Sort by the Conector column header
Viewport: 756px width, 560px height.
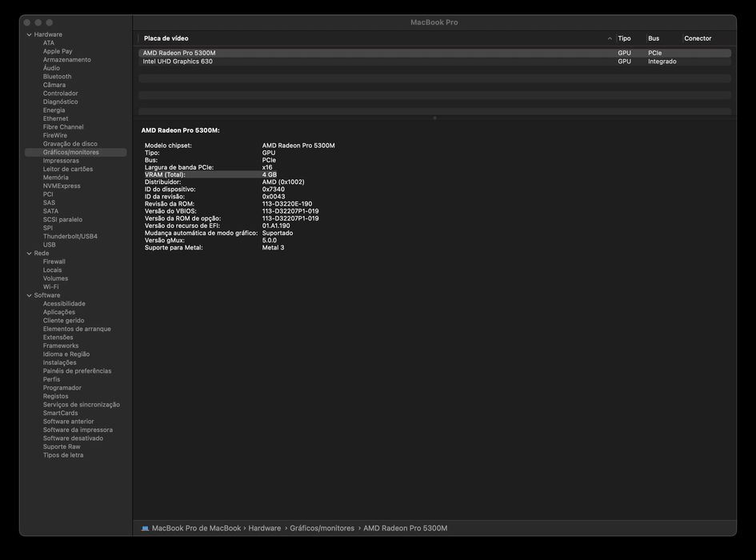pyautogui.click(x=698, y=38)
